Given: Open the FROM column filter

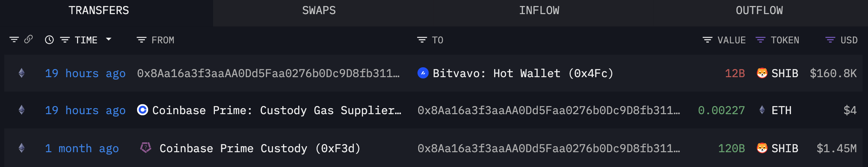Looking at the screenshot, I should [141, 40].
